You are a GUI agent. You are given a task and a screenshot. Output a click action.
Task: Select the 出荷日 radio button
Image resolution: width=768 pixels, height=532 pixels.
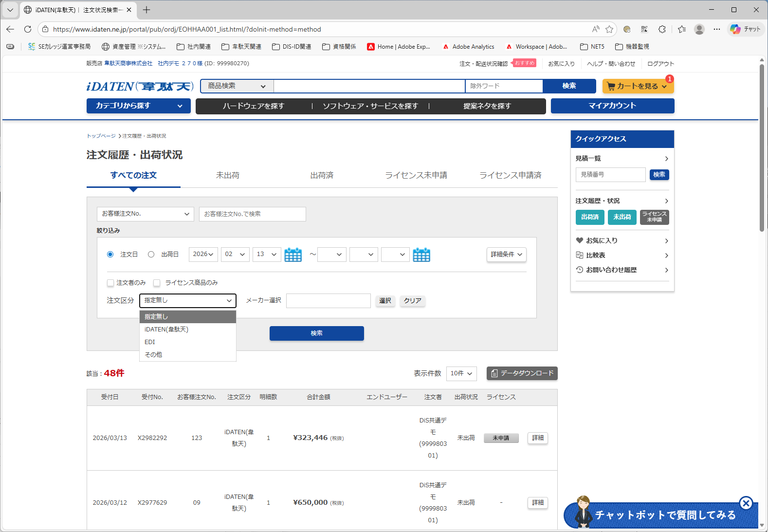(151, 255)
